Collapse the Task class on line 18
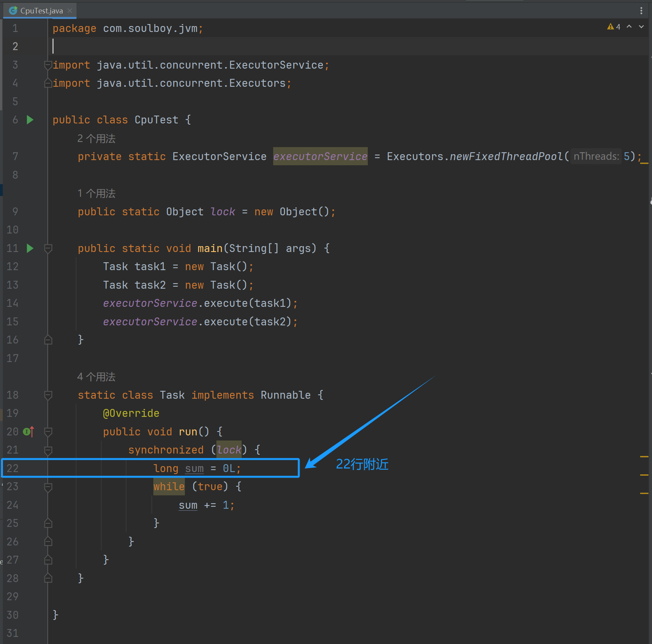This screenshot has height=644, width=652. [x=48, y=395]
